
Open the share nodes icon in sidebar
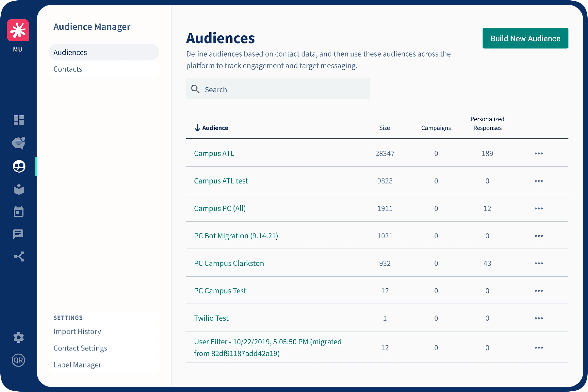19,256
